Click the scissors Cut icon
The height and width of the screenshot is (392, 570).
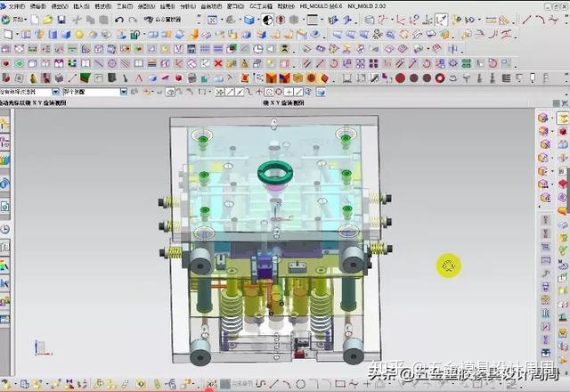click(x=77, y=20)
